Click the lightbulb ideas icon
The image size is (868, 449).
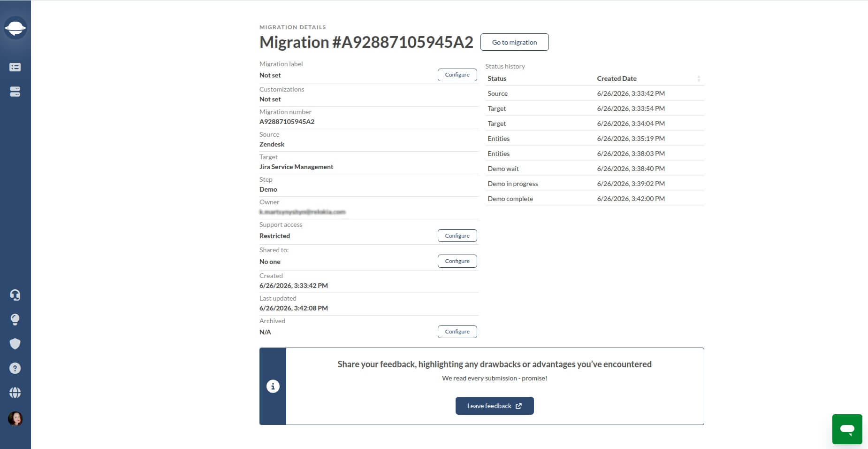tap(15, 319)
